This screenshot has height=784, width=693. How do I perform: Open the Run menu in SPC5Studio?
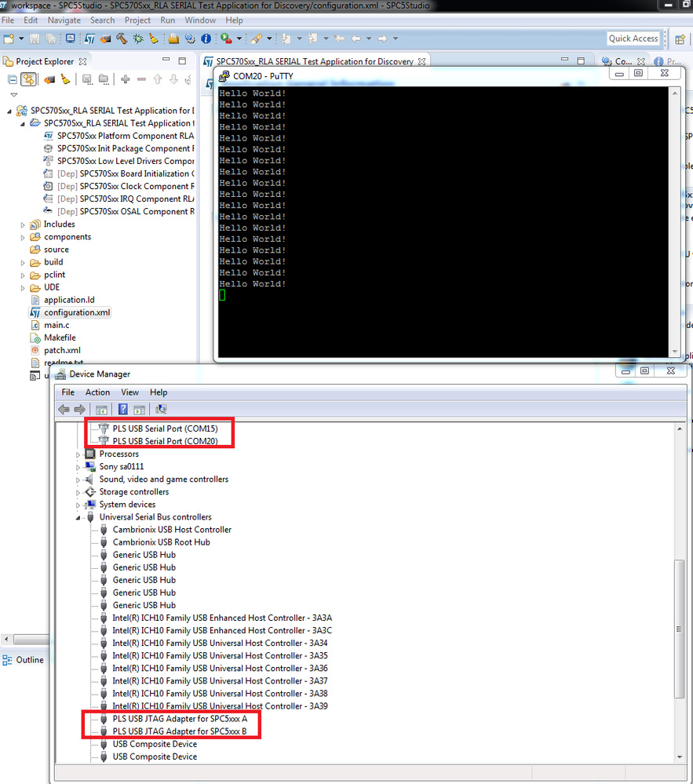[x=167, y=20]
